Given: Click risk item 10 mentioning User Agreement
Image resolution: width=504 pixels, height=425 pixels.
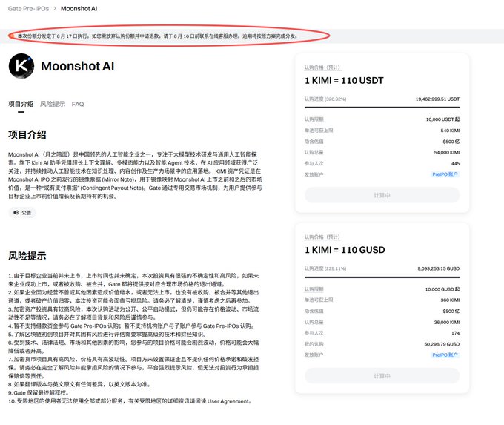Looking at the screenshot, I should click(130, 401).
